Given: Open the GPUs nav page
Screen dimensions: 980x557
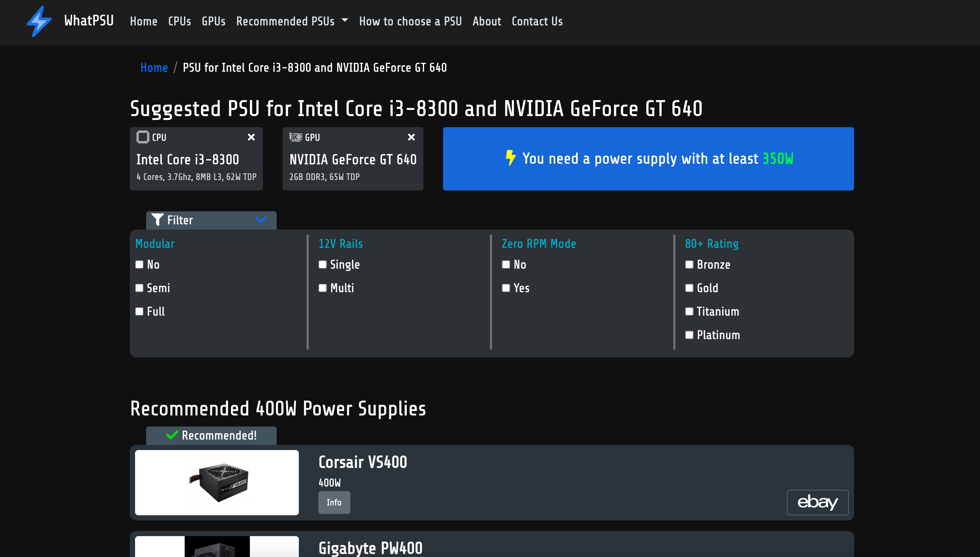Looking at the screenshot, I should point(214,22).
